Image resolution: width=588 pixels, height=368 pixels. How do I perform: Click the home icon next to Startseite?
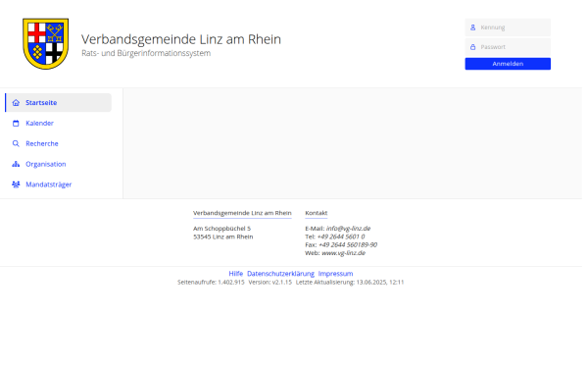coord(16,103)
